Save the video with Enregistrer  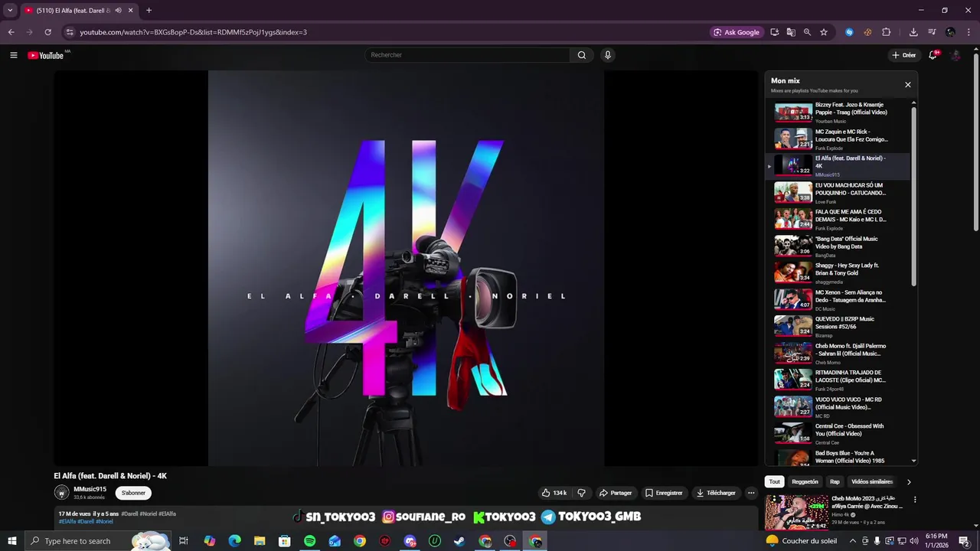click(664, 493)
